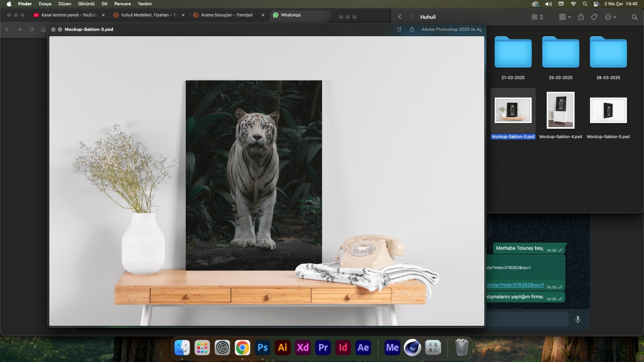Click the WhatsApp message input field
Image resolution: width=644 pixels, height=362 pixels.
527,319
